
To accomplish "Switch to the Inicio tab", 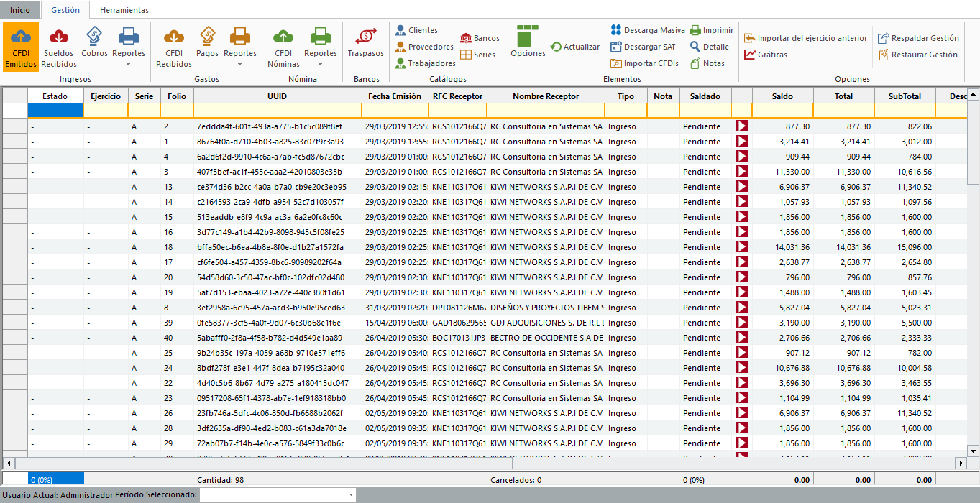I will [x=20, y=10].
